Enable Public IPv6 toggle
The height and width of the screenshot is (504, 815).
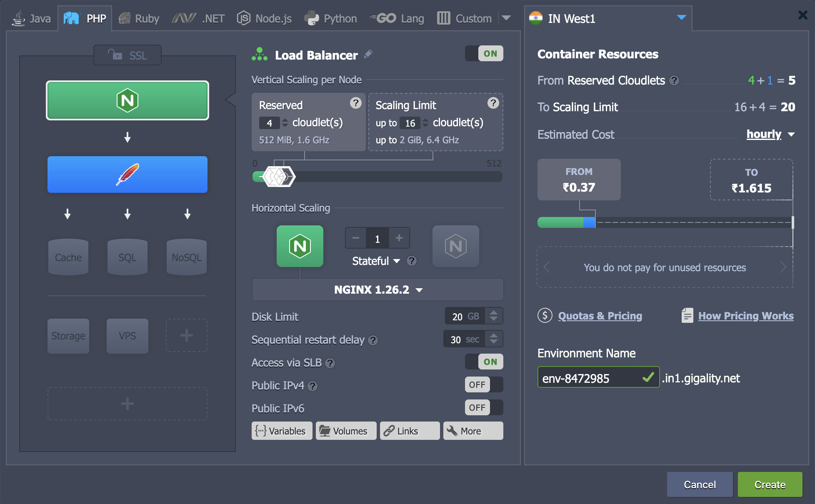tap(484, 407)
